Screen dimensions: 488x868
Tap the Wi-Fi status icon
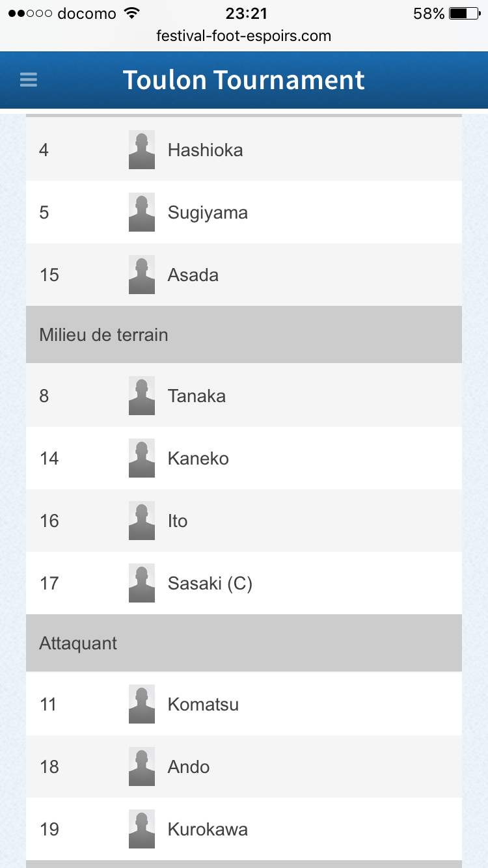132,14
